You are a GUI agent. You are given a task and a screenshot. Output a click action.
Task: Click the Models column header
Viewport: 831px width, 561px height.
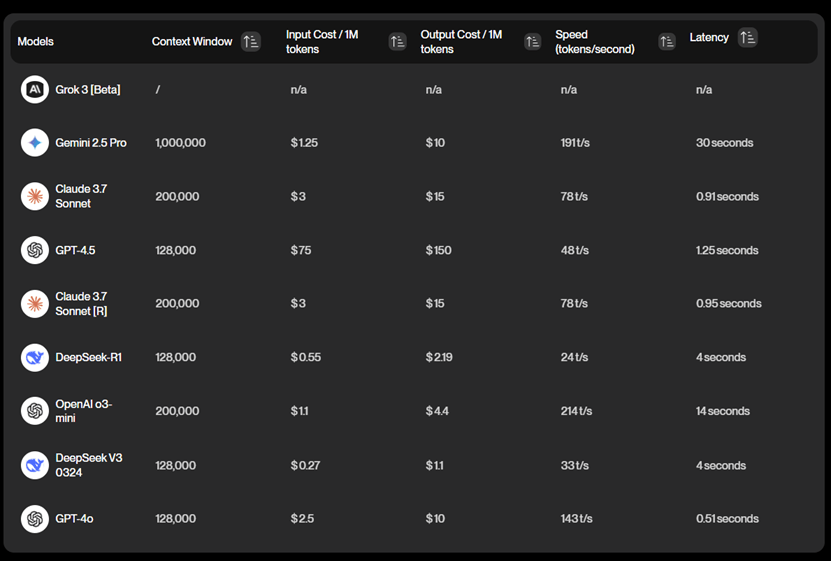coord(36,42)
